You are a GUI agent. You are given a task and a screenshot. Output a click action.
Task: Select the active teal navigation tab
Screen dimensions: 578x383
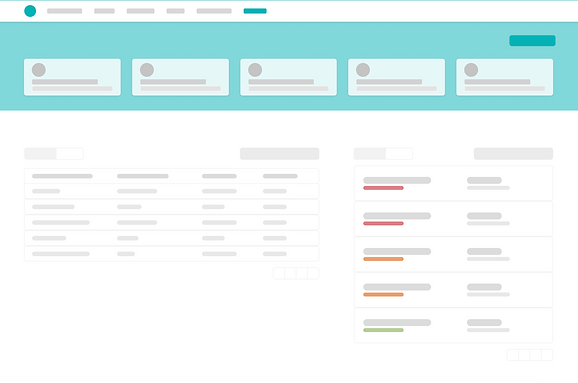tap(255, 11)
